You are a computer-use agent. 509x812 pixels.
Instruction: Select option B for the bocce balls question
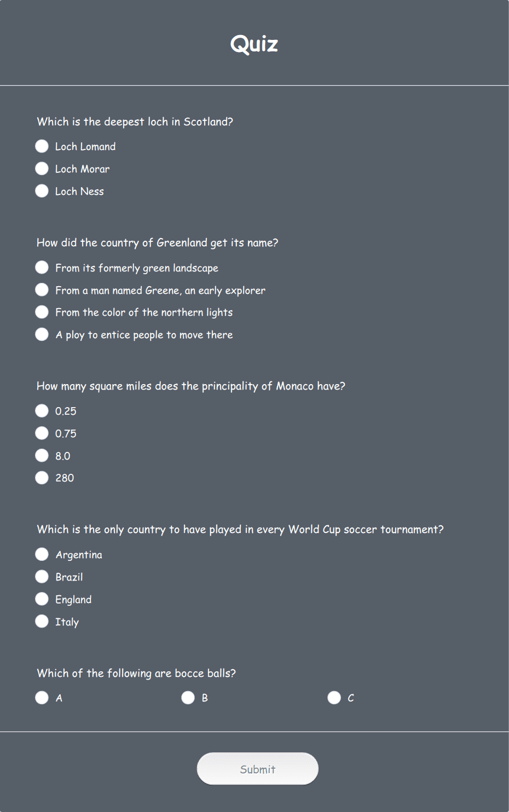click(x=188, y=697)
